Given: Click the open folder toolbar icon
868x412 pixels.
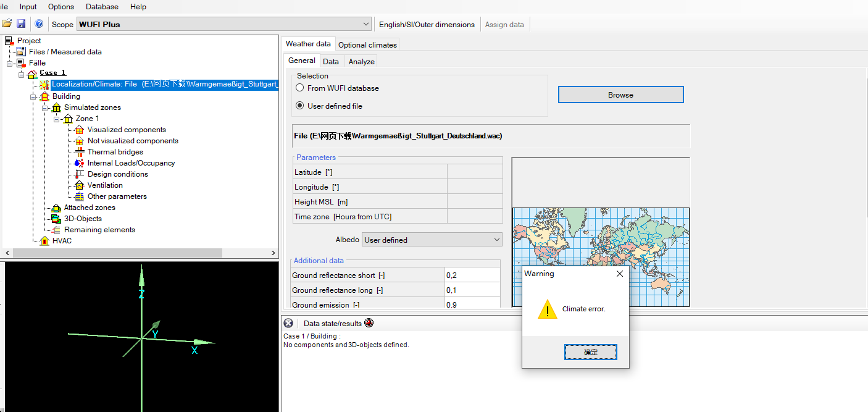Looking at the screenshot, I should pyautogui.click(x=7, y=24).
